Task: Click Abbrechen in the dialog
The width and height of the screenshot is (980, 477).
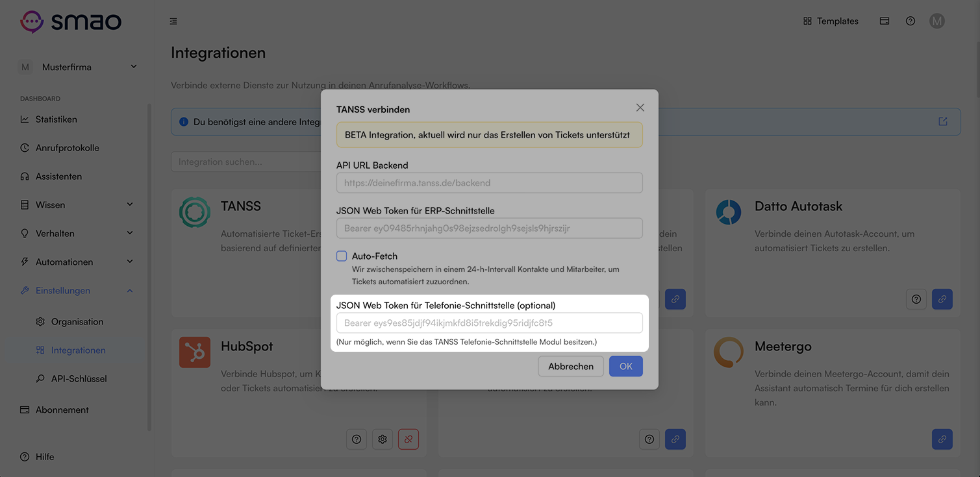Action: (x=571, y=367)
